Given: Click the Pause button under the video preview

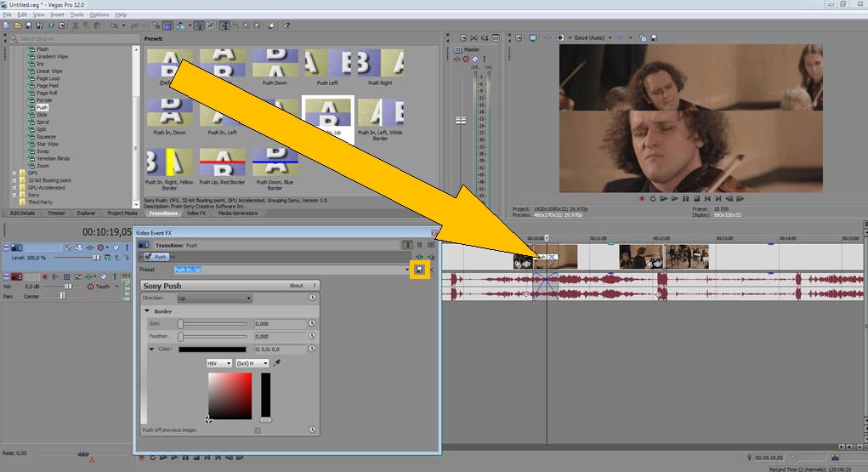Looking at the screenshot, I should click(x=685, y=198).
